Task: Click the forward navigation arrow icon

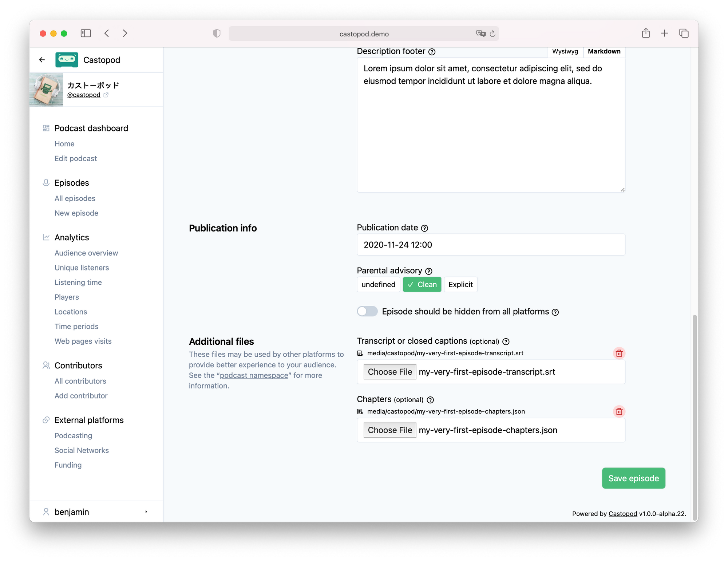Action: (x=126, y=33)
